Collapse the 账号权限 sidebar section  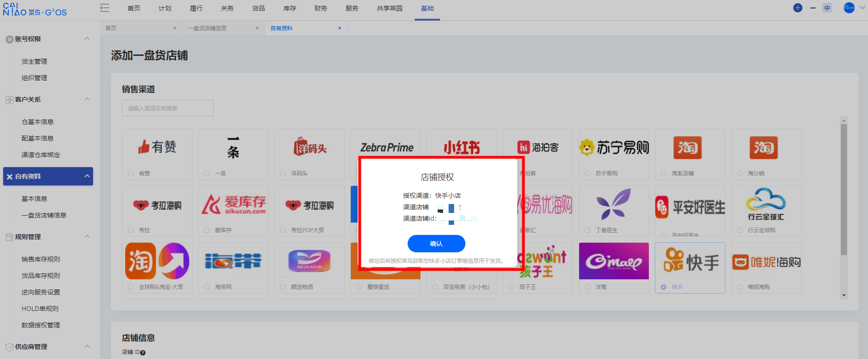coord(87,39)
